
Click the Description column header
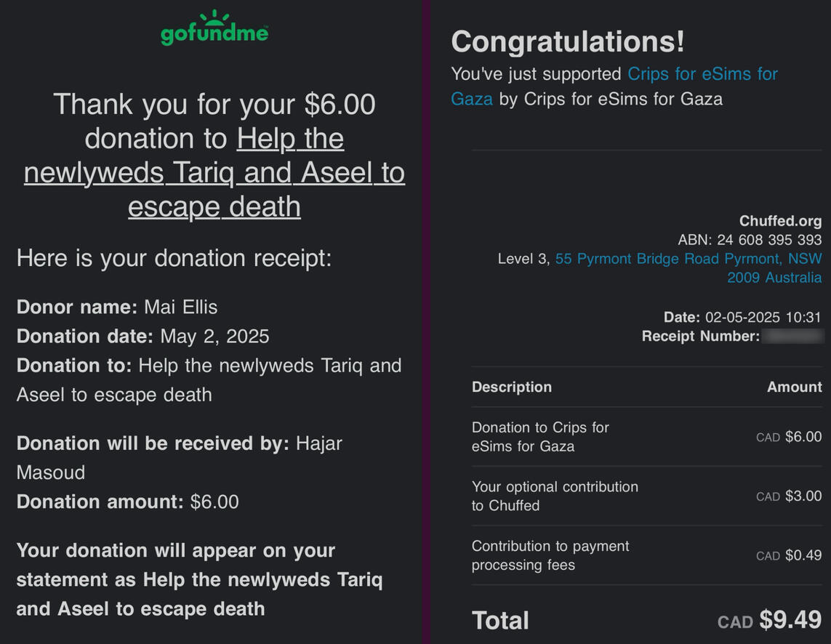(512, 387)
